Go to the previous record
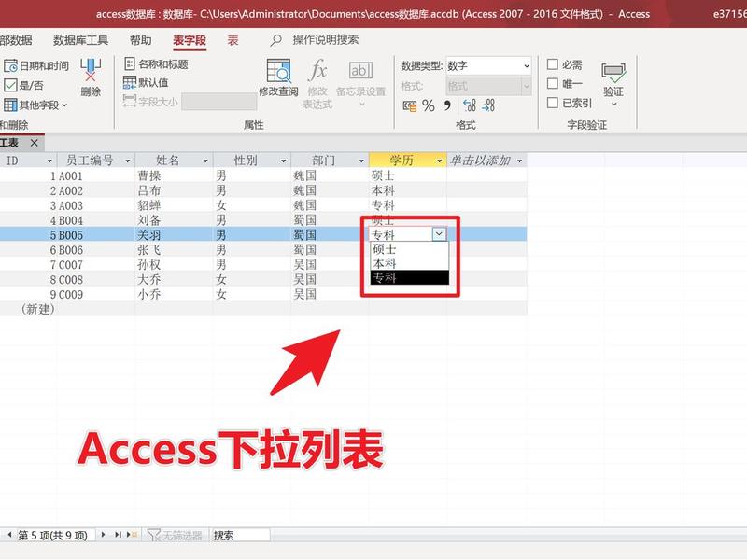 pyautogui.click(x=9, y=535)
